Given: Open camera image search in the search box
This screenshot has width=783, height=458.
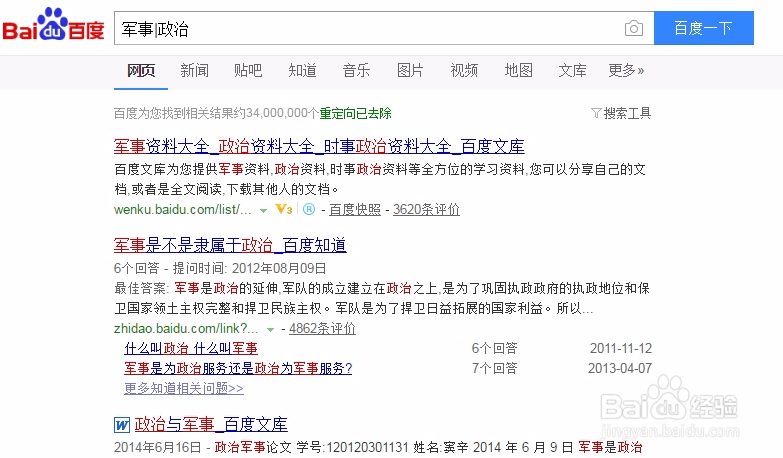Looking at the screenshot, I should (x=634, y=28).
